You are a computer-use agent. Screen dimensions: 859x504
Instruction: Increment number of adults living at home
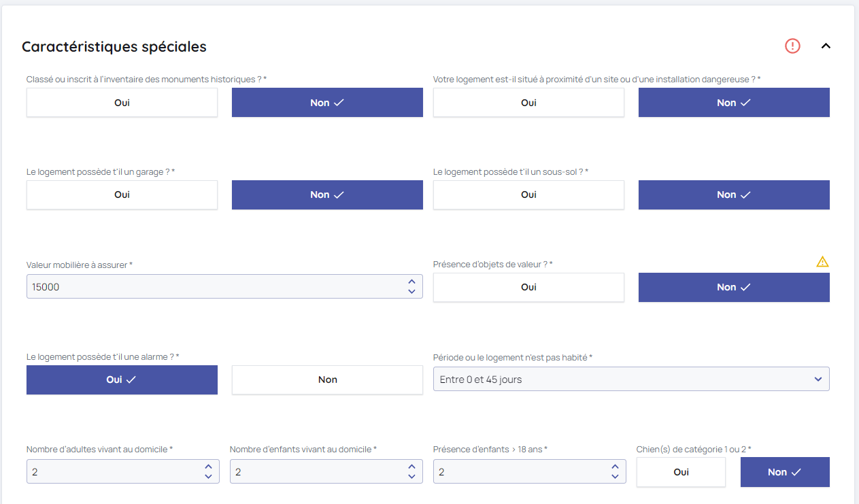click(x=208, y=467)
